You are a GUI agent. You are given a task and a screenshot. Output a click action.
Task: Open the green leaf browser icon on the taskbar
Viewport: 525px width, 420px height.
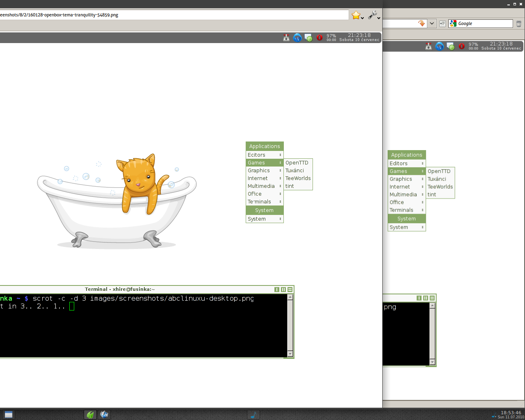click(90, 415)
